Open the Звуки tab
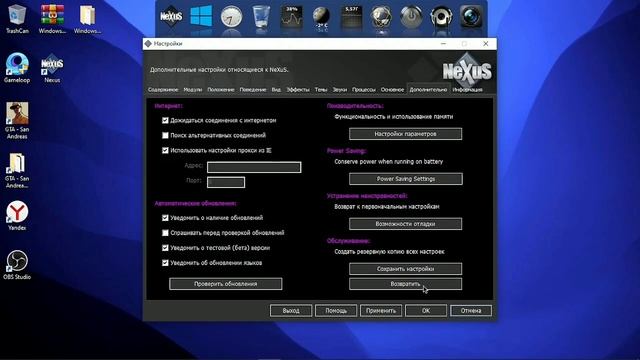Image resolution: width=640 pixels, height=360 pixels. [x=340, y=89]
